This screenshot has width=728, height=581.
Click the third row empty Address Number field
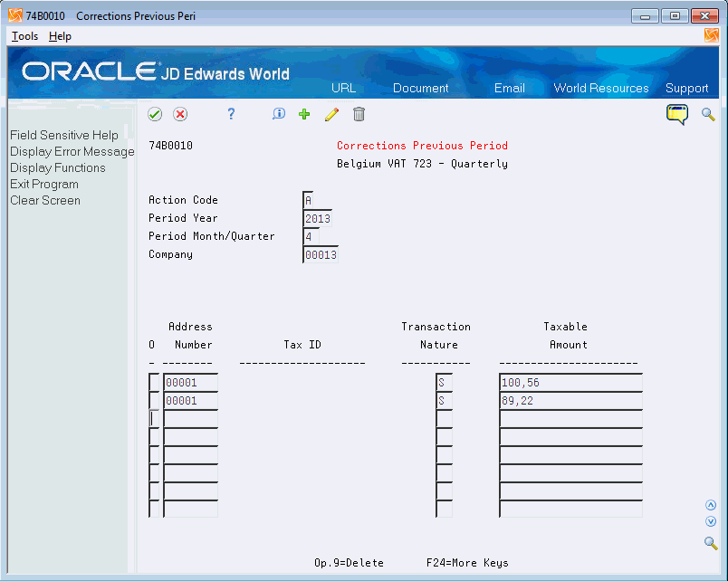pos(191,419)
